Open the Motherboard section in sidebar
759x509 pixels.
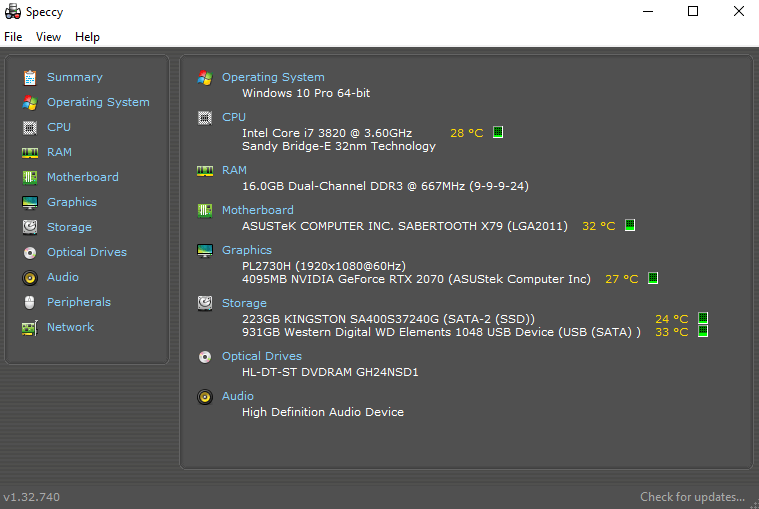83,177
